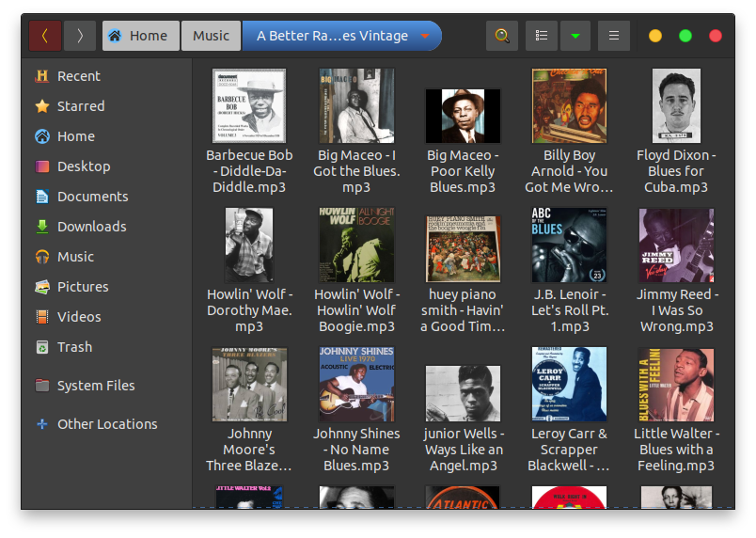This screenshot has height=538, width=756.
Task: Open Downloads in sidebar
Action: click(x=106, y=227)
